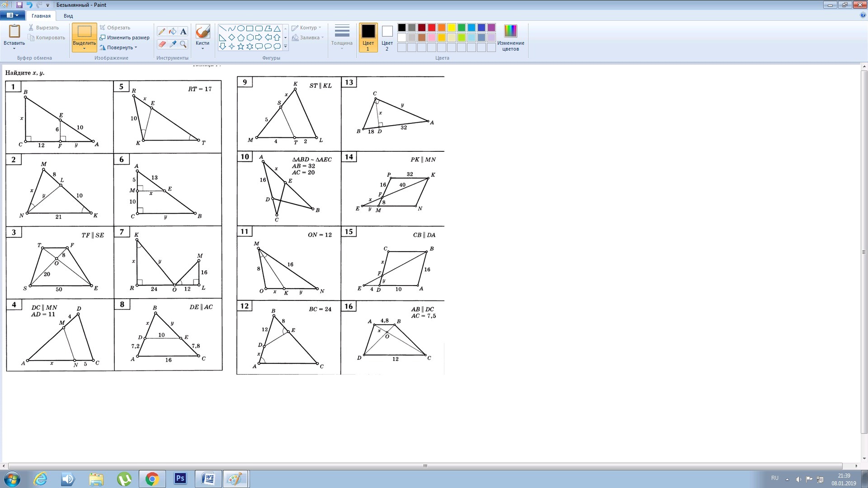Choose the five-point star shape
This screenshot has width=868, height=488.
[x=241, y=47]
